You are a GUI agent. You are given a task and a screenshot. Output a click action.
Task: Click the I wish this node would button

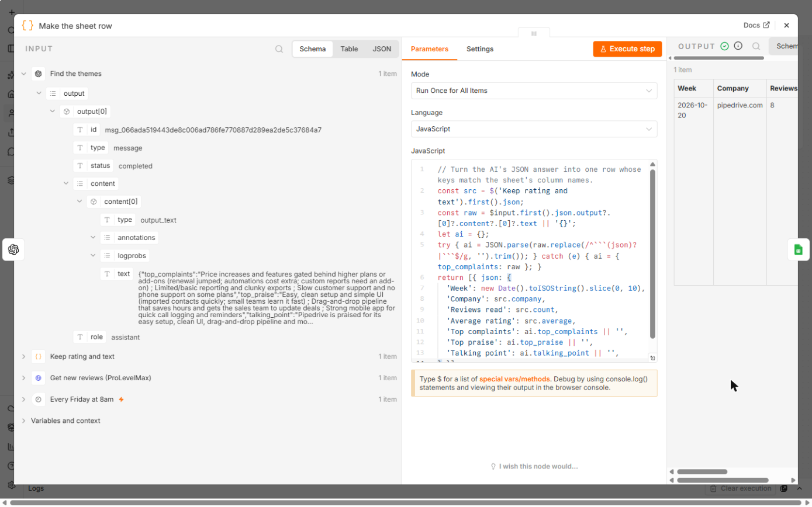(x=534, y=466)
